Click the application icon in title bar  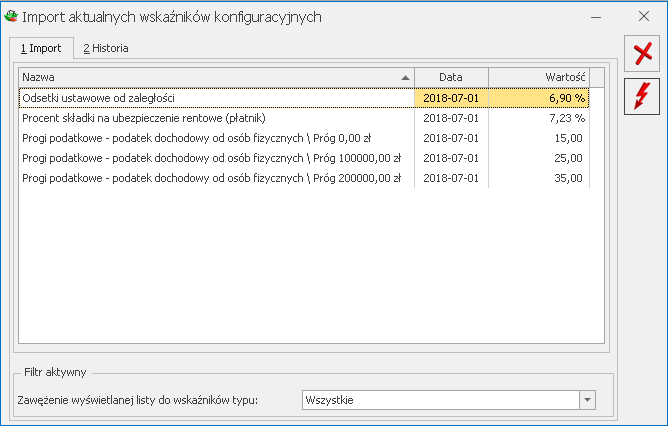click(x=11, y=16)
